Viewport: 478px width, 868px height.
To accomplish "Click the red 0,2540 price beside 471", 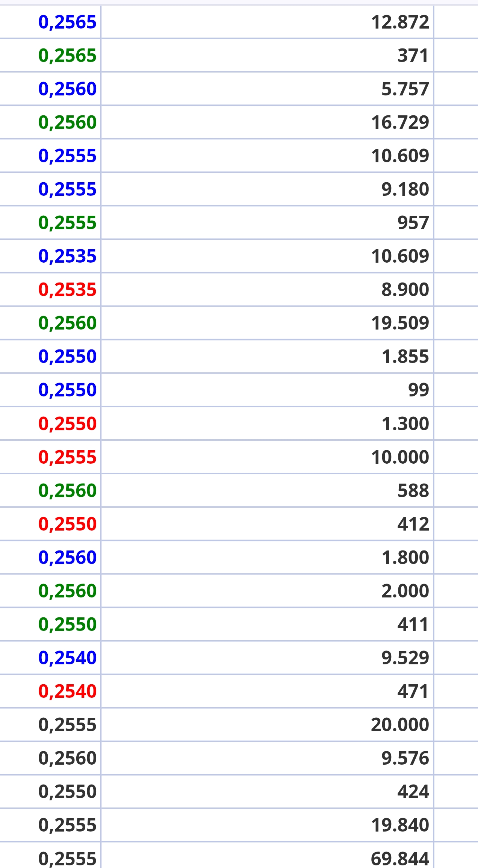I will (67, 691).
